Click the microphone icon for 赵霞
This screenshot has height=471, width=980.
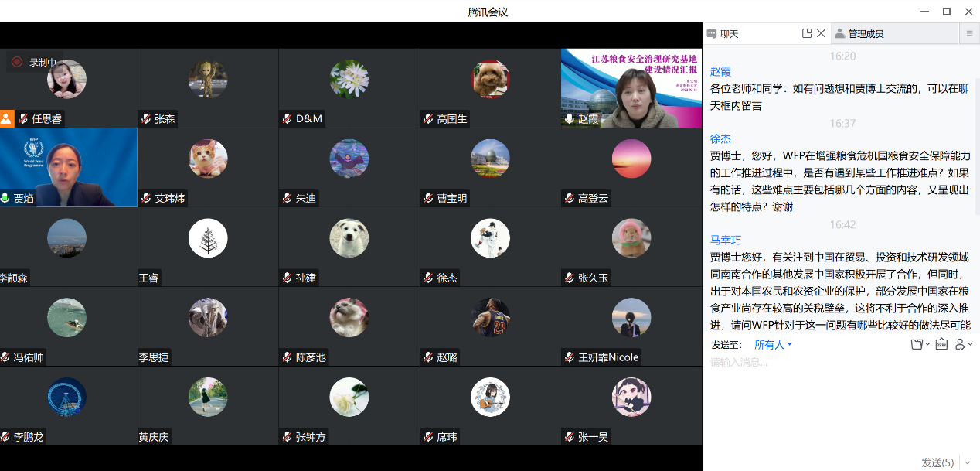pyautogui.click(x=570, y=119)
